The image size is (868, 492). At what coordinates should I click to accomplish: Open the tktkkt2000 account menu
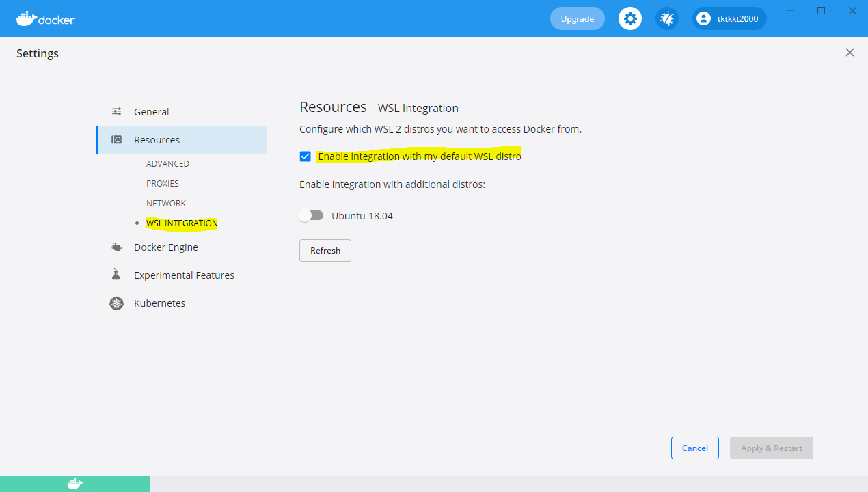tap(729, 18)
